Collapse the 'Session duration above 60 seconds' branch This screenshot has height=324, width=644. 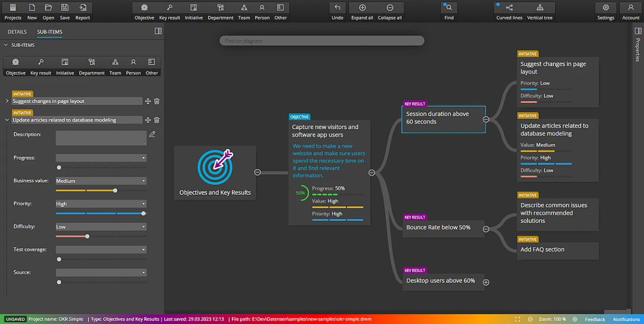[x=486, y=119]
